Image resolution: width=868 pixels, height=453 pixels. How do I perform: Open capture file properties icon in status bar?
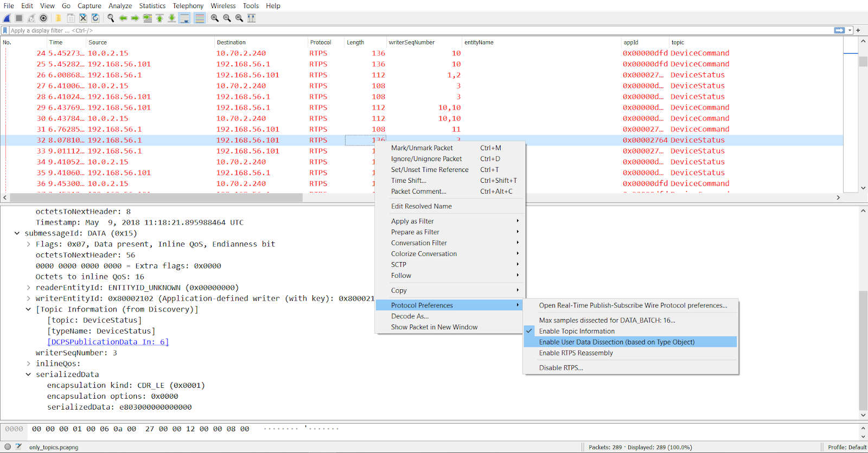pos(19,447)
